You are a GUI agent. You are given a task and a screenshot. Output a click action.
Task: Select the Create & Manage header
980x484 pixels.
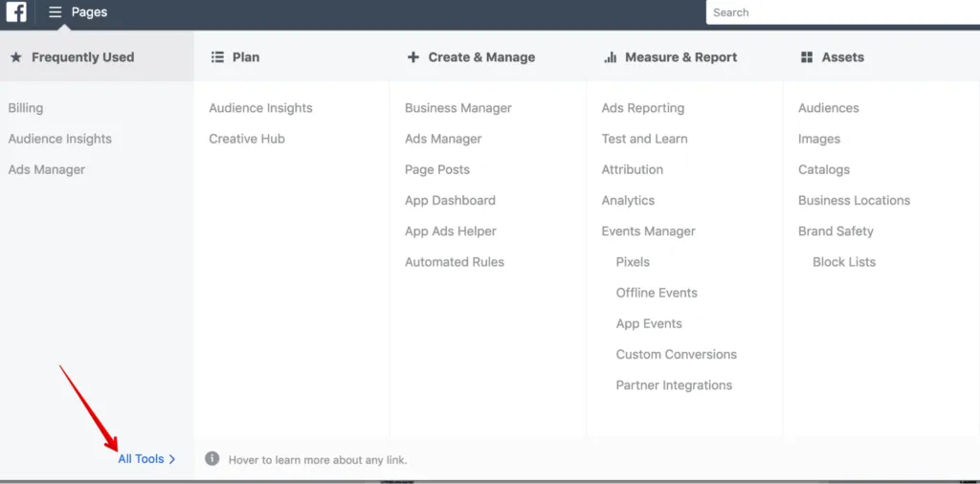click(482, 57)
